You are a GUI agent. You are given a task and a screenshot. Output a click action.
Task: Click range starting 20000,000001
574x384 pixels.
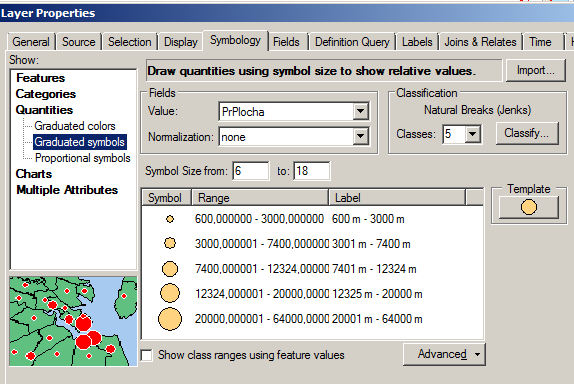pos(262,319)
